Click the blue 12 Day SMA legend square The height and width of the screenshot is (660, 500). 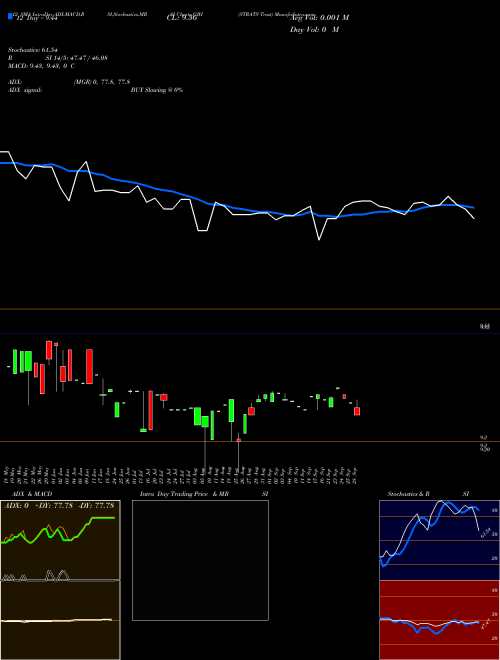point(10,16)
